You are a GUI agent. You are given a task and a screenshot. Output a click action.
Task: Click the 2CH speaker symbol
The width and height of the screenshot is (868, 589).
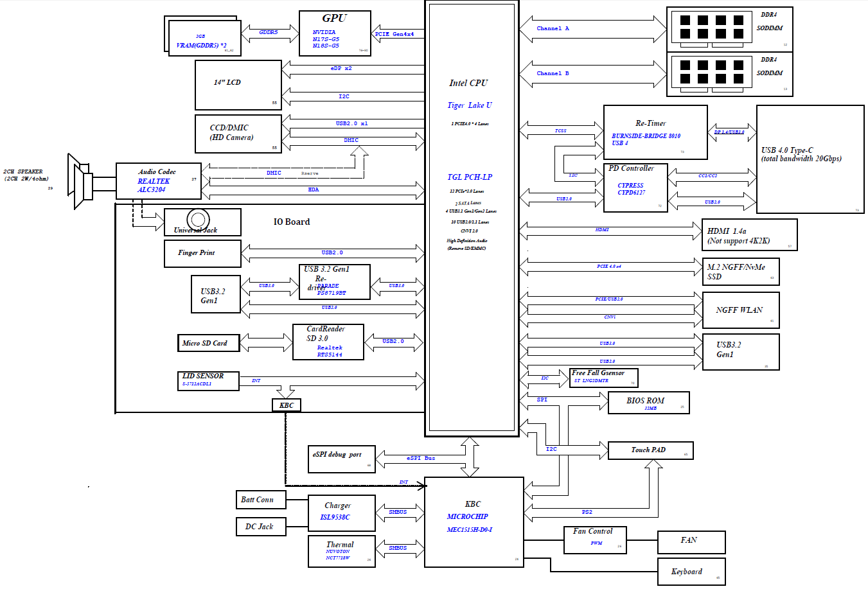tap(80, 181)
